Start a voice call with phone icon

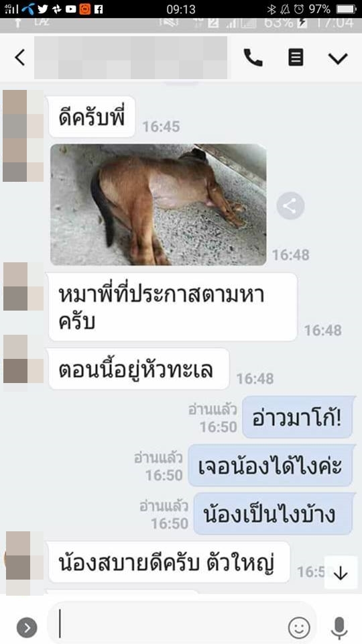point(253,58)
